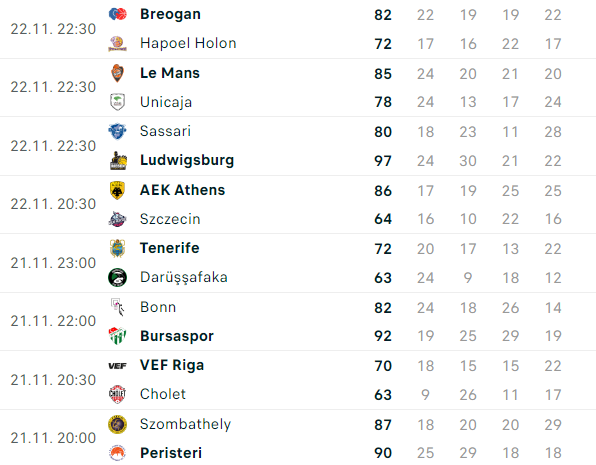The width and height of the screenshot is (596, 465).
Task: Select the Bonn team name
Action: pos(158,307)
